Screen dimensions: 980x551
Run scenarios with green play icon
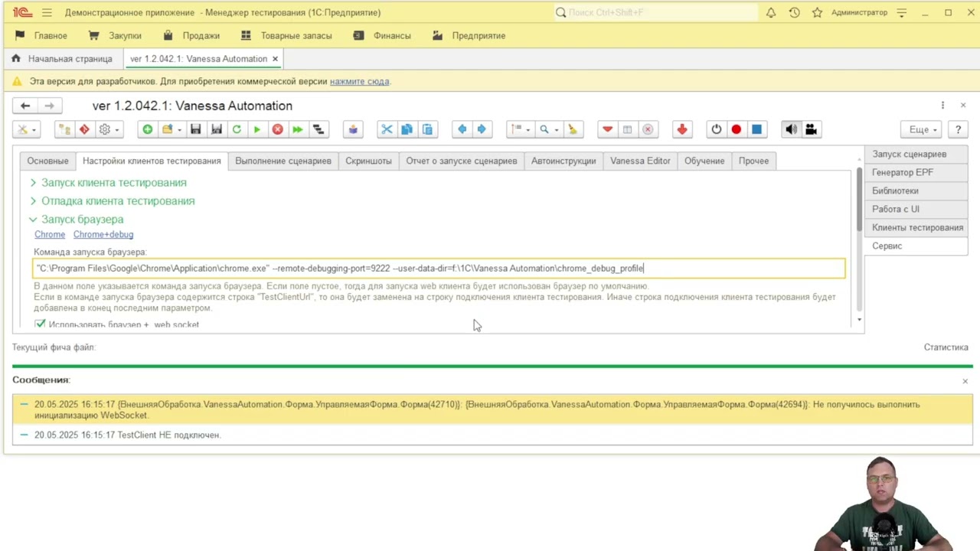click(x=257, y=129)
